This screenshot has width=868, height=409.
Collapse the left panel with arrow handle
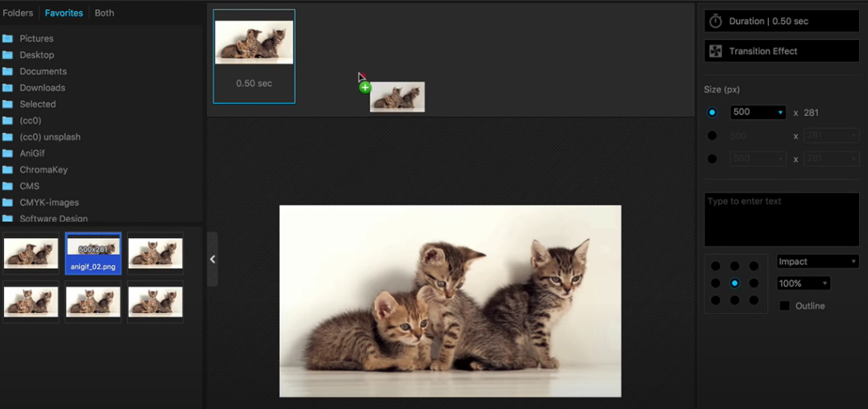pos(212,259)
